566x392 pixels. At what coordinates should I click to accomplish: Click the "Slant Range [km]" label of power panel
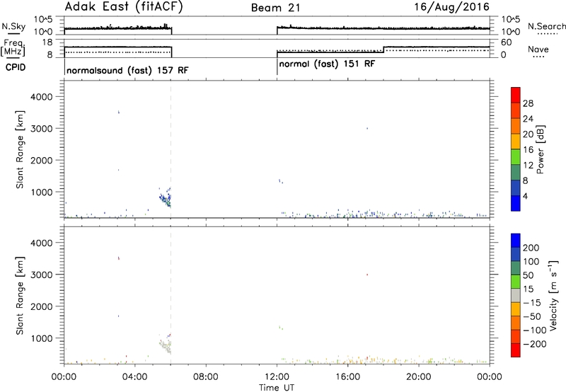pyautogui.click(x=20, y=149)
